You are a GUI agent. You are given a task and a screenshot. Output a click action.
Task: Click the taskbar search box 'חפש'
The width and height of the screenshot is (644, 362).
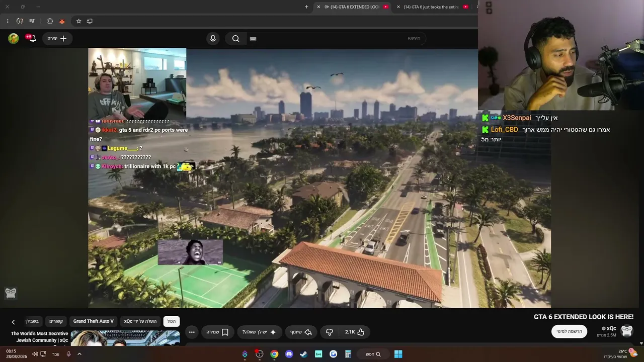click(x=372, y=354)
